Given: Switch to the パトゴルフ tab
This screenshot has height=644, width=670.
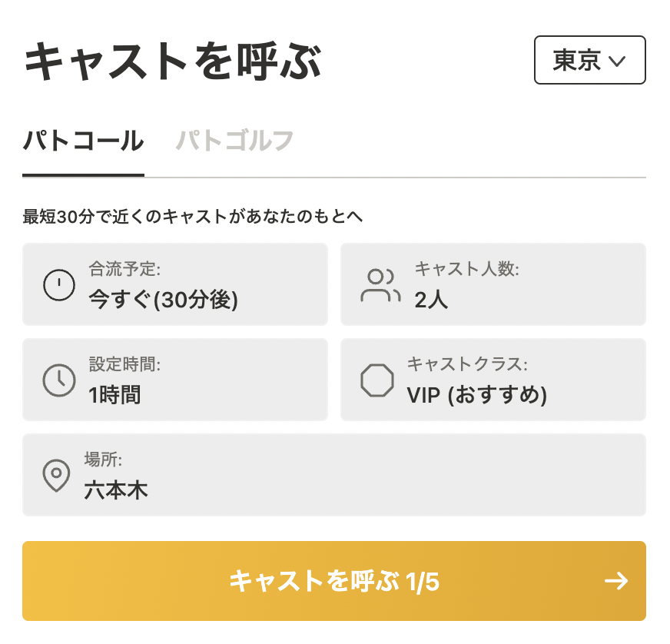Looking at the screenshot, I should 235,141.
